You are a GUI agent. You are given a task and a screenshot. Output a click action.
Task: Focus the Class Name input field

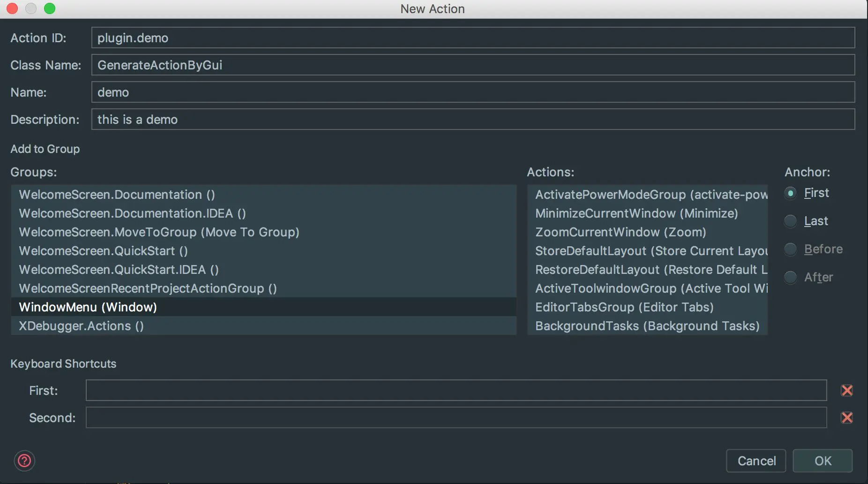(472, 65)
